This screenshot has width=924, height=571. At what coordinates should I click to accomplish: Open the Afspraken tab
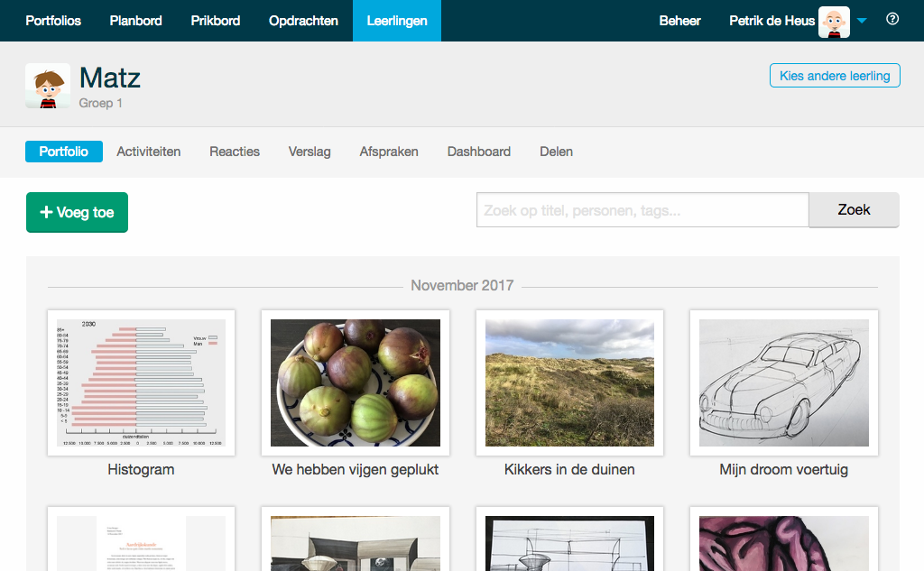point(389,152)
